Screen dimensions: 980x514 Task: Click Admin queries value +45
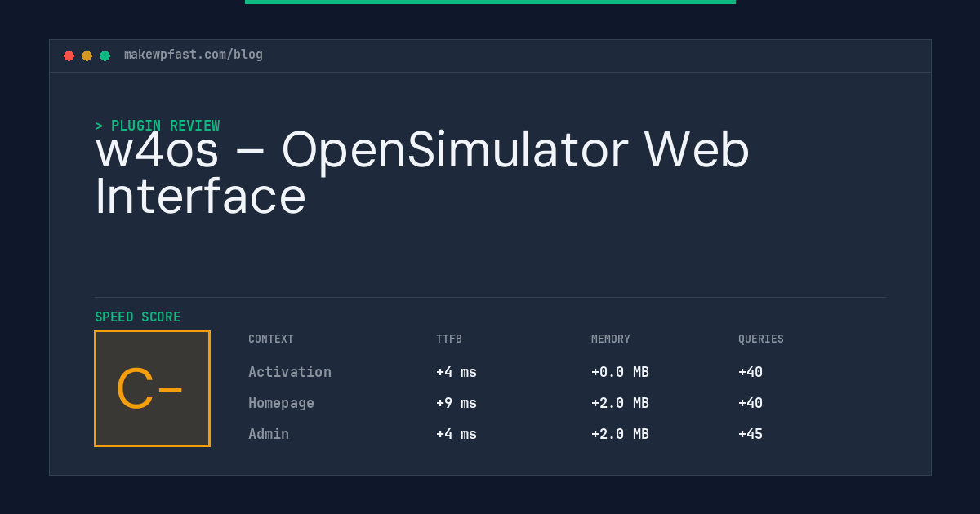[751, 434]
